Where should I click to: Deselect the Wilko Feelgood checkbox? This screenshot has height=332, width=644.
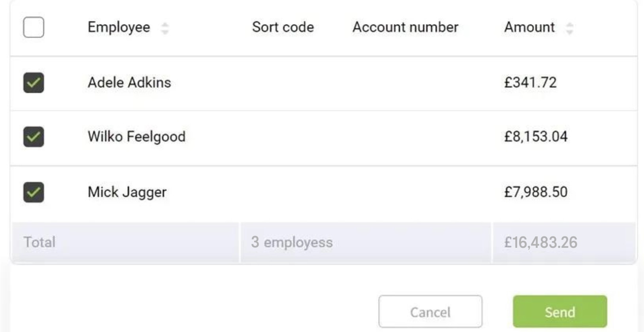tap(34, 137)
